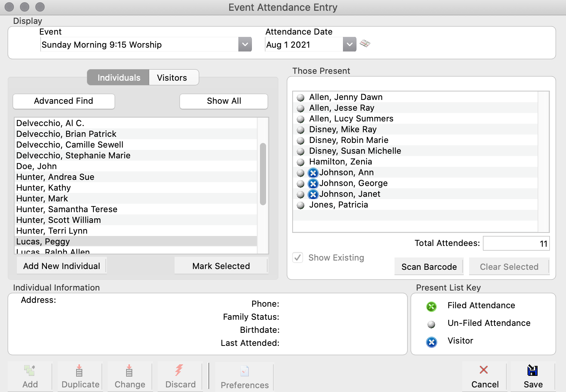Screen dimensions: 566x392
Task: Click the Change toolbar icon
Action: (x=129, y=370)
